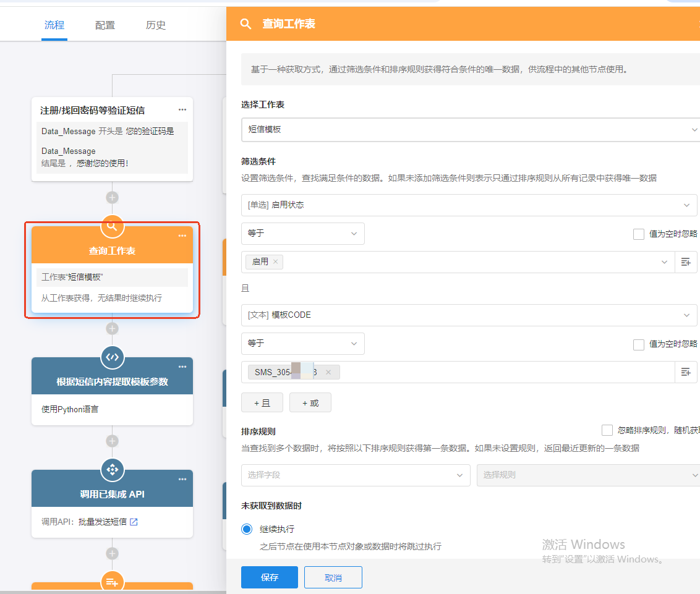Switch to the 历史 tab
Image resolution: width=700 pixels, height=594 pixels.
(x=156, y=25)
